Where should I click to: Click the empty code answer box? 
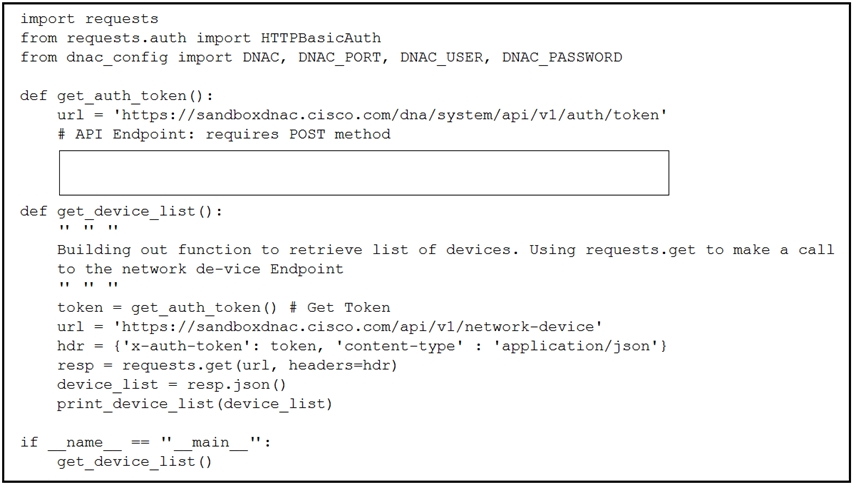[364, 172]
